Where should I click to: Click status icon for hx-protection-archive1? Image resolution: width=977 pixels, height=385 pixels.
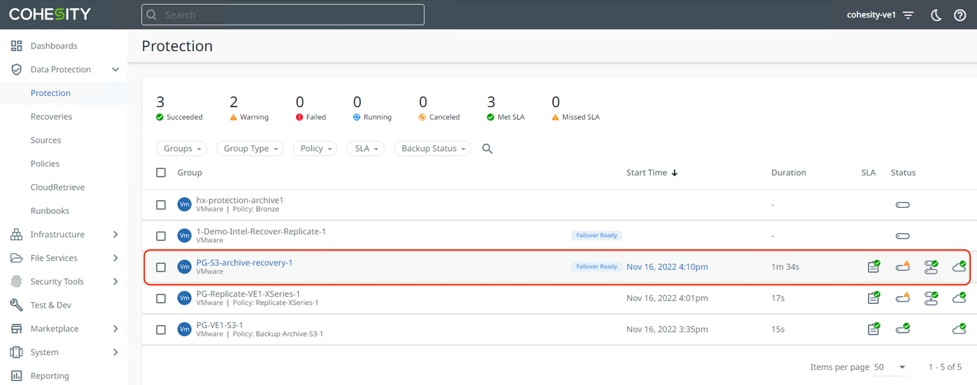pyautogui.click(x=902, y=205)
